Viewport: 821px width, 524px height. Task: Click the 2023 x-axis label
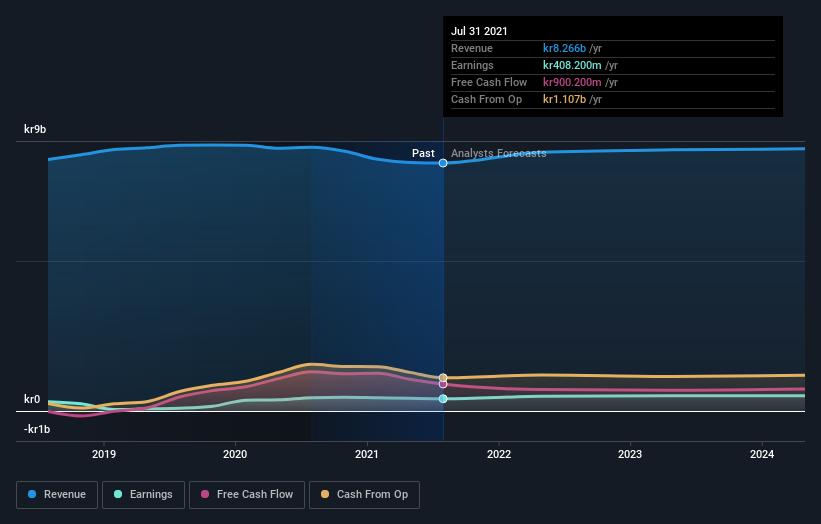[630, 454]
